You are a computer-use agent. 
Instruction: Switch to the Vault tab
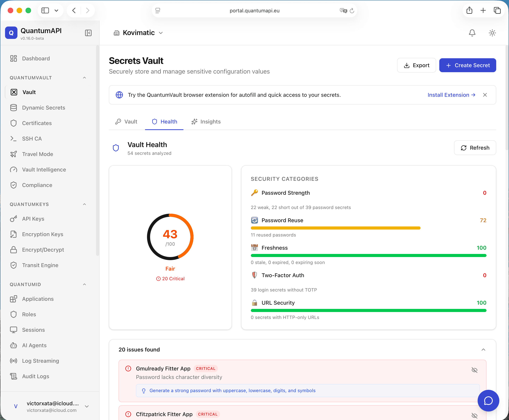pos(131,122)
